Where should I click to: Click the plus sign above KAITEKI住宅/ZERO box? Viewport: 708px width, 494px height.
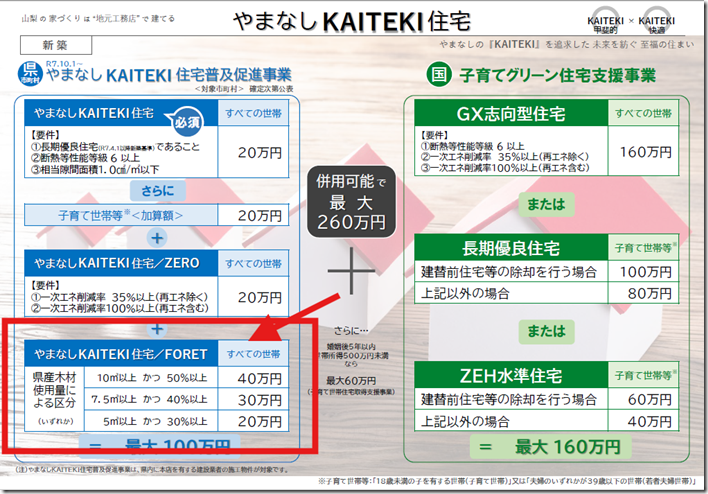click(155, 237)
